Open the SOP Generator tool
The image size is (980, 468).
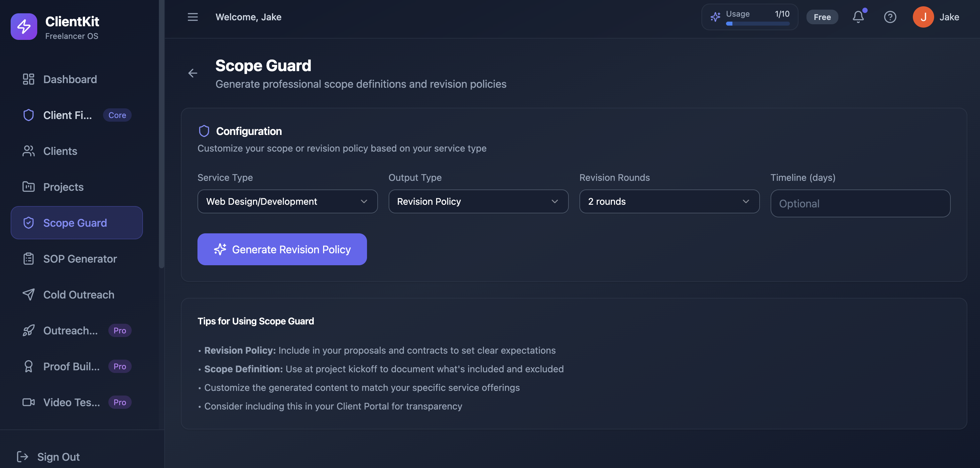point(79,259)
